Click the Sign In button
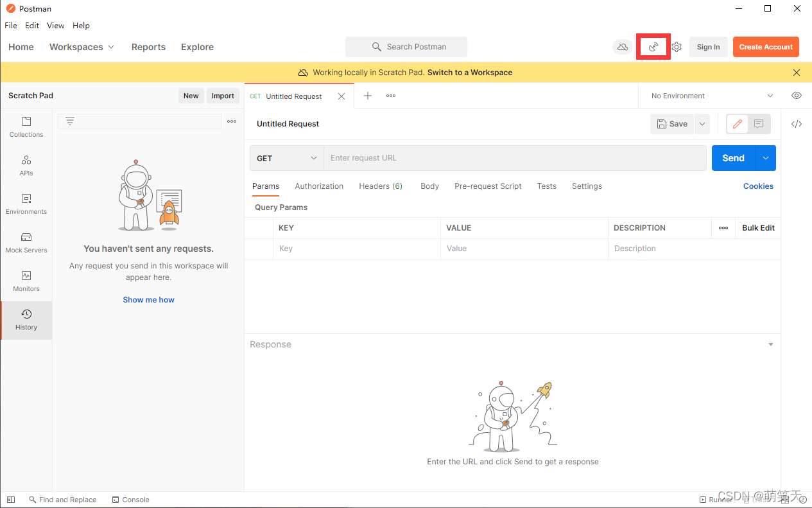812x508 pixels. click(x=708, y=47)
